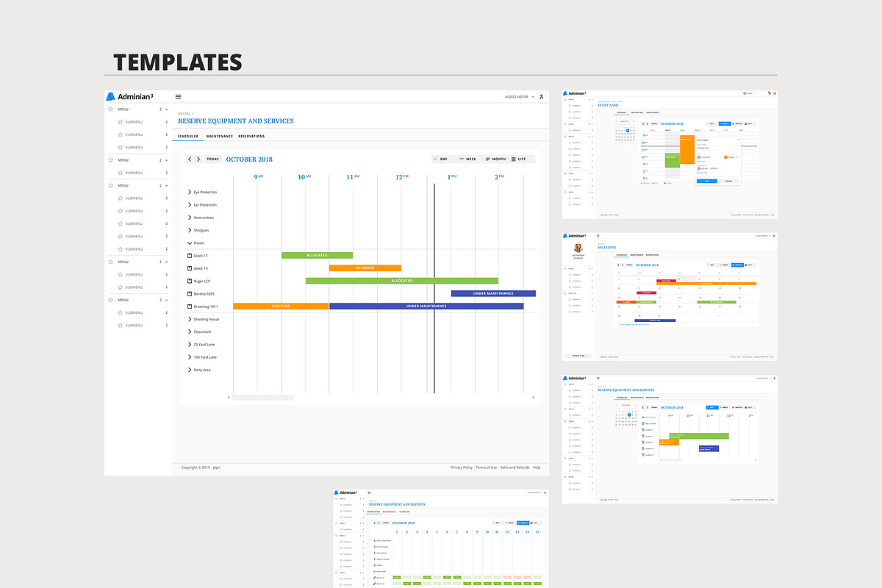The image size is (882, 588).
Task: Switch to Day view in scheduler
Action: (x=442, y=159)
